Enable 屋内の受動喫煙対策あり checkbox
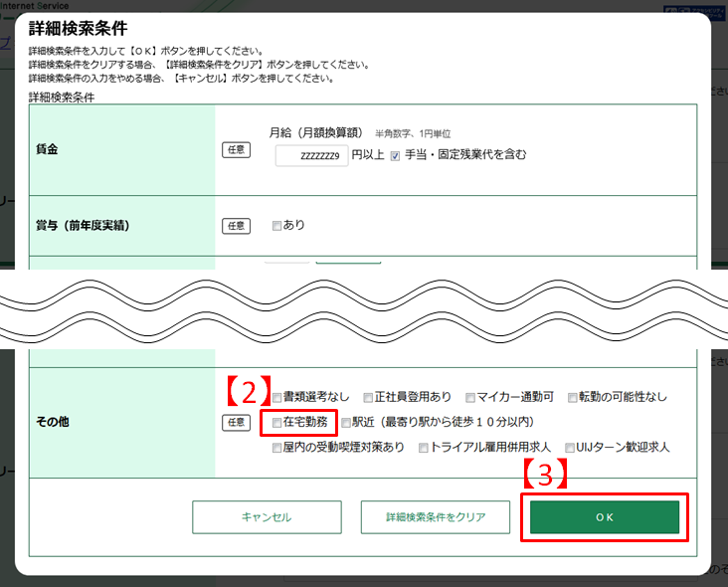The image size is (728, 587). pyautogui.click(x=276, y=448)
